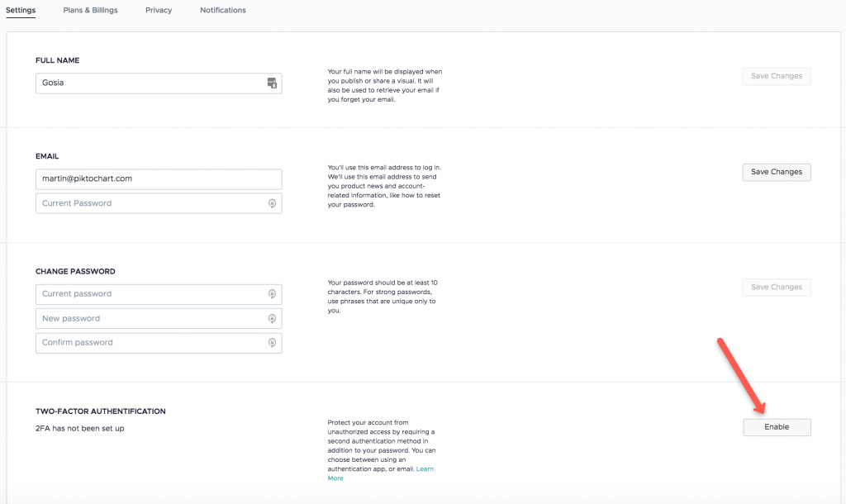
Task: Save changes for the Full Name section
Action: [777, 76]
